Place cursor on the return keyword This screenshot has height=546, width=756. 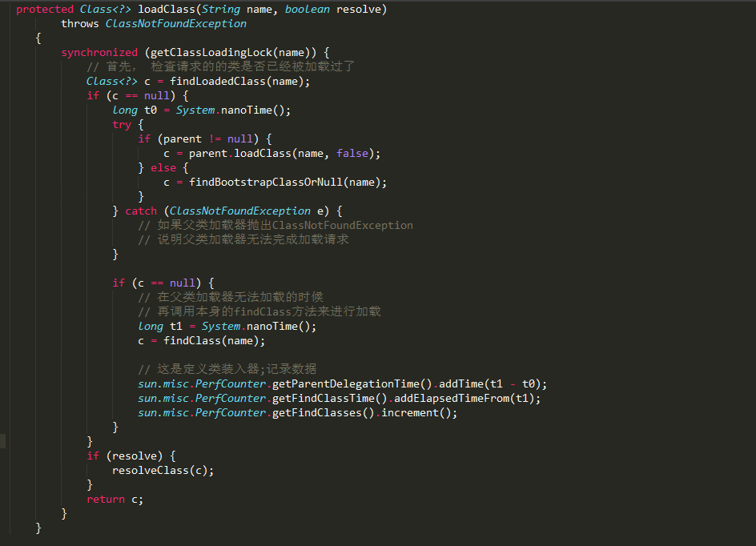(x=106, y=499)
